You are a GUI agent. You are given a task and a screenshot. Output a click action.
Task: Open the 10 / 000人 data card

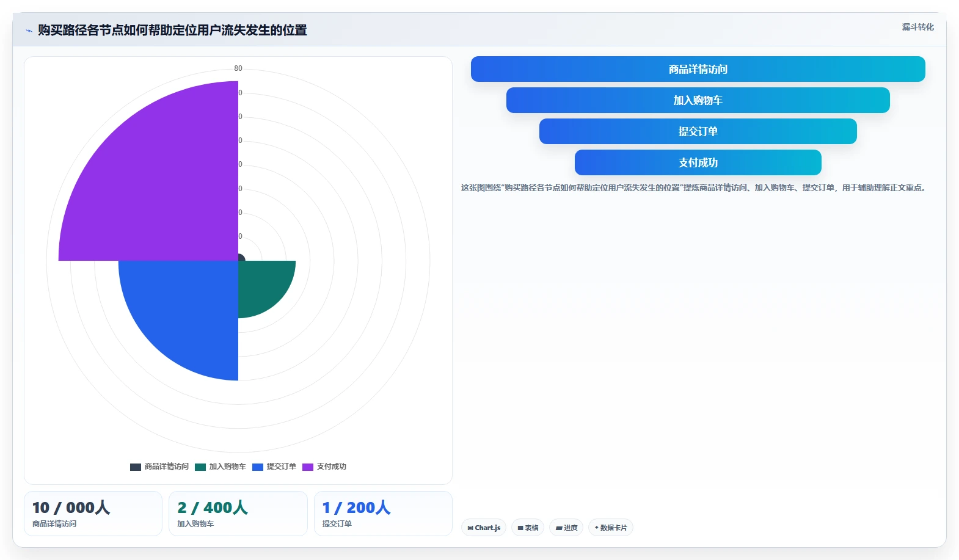[x=93, y=514]
